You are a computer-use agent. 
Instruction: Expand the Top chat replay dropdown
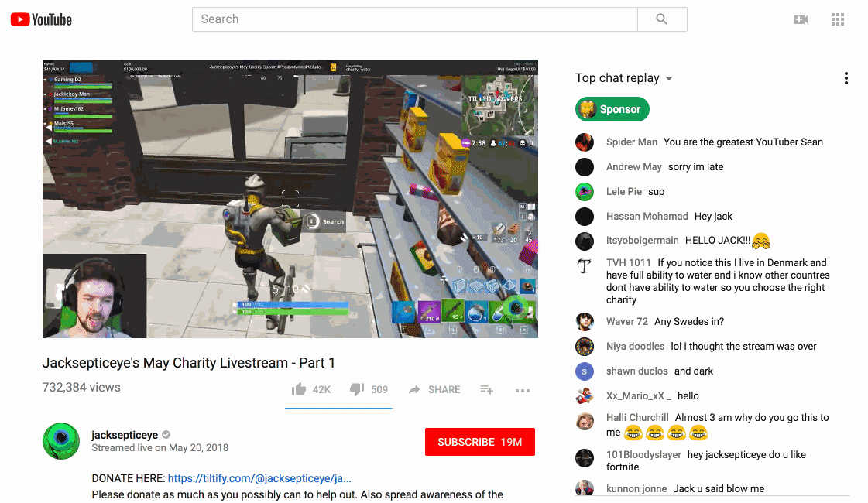click(x=669, y=79)
